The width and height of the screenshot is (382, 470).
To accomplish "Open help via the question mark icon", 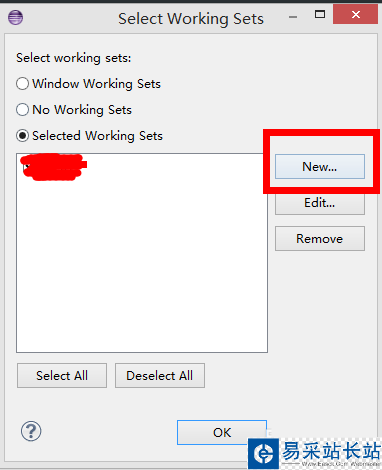I will pyautogui.click(x=31, y=431).
